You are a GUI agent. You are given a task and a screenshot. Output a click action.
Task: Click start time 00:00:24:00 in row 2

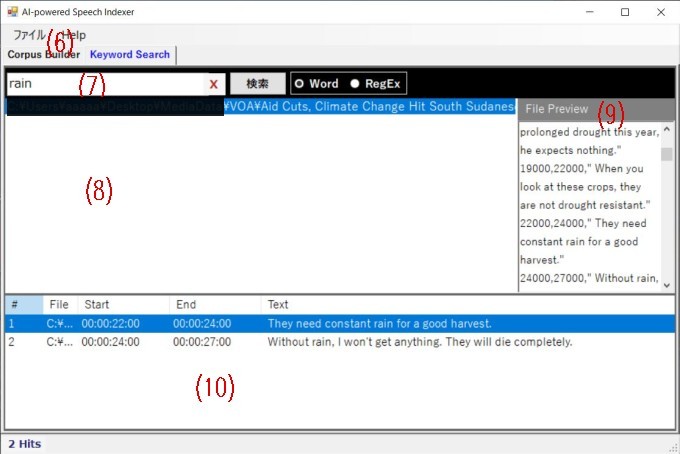pyautogui.click(x=111, y=342)
